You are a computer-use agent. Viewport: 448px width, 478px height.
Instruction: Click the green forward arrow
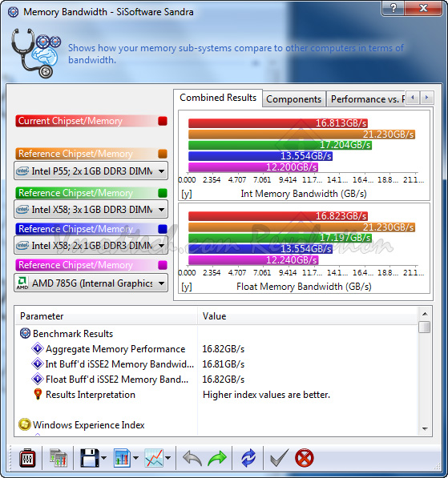[x=217, y=458]
